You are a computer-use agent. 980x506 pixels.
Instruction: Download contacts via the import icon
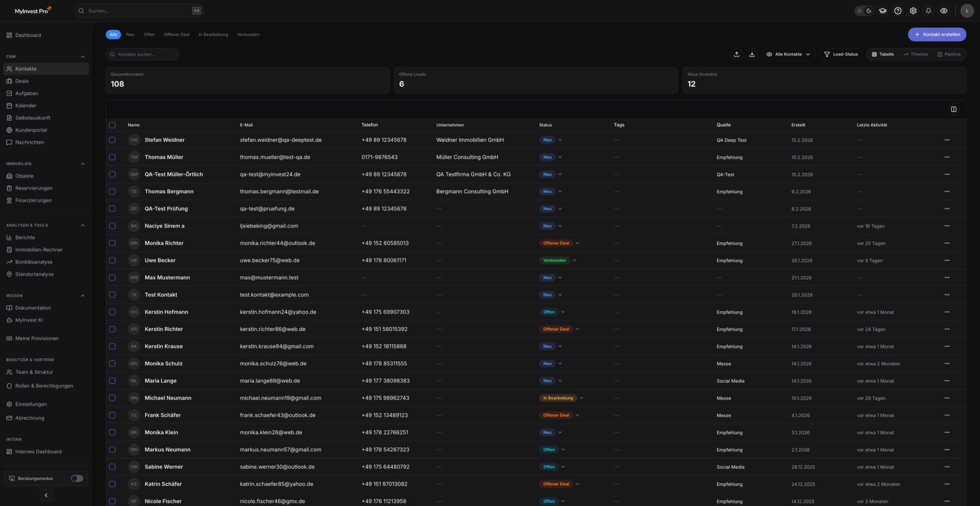(x=752, y=54)
